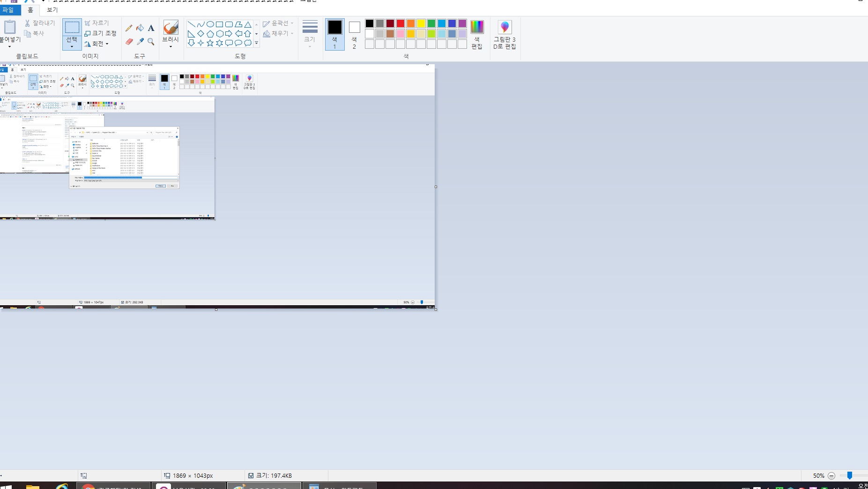Select the Color picker eyedropper tool
868x489 pixels.
click(x=140, y=42)
